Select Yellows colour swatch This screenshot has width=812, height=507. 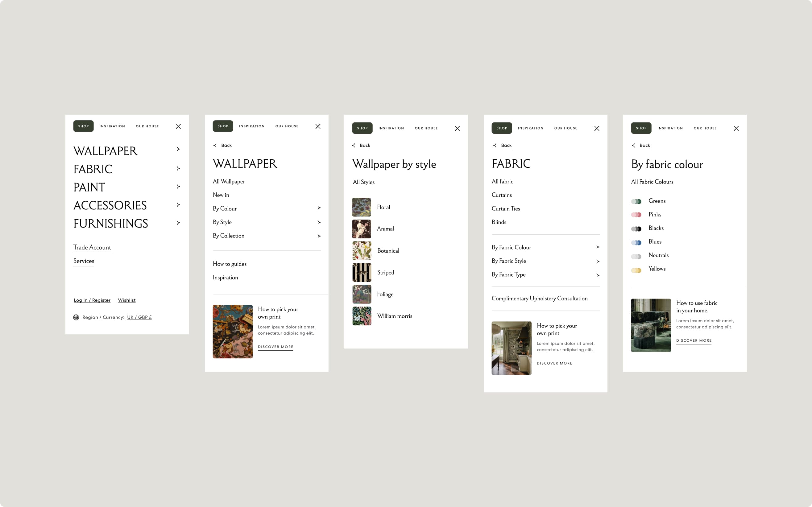[636, 270]
